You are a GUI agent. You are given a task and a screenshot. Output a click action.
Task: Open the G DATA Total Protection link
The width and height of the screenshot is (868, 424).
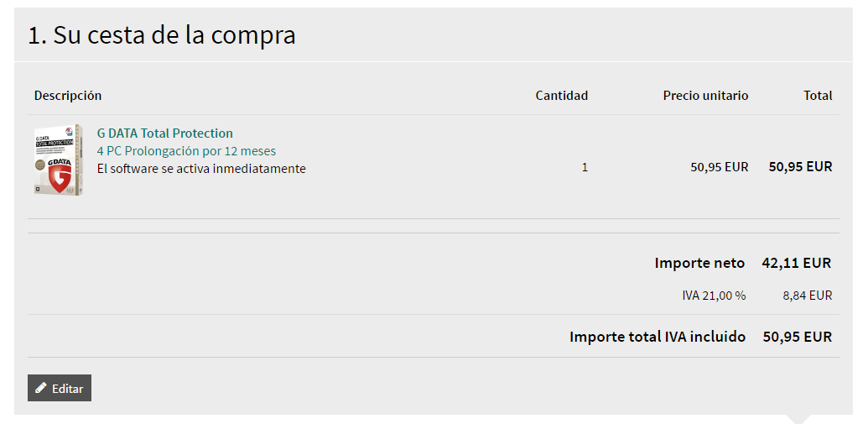click(x=165, y=133)
